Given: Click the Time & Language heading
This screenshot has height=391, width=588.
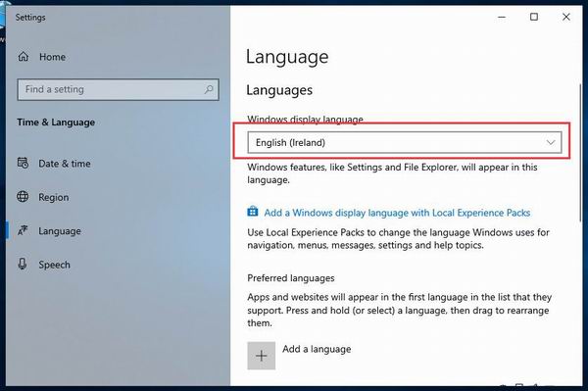Looking at the screenshot, I should (x=56, y=122).
